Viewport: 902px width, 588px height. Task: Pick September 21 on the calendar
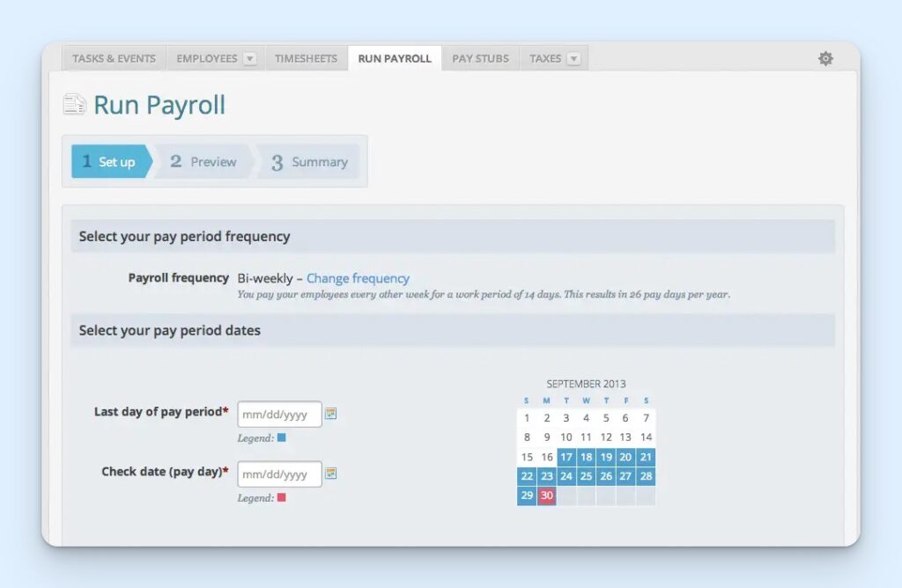646,457
